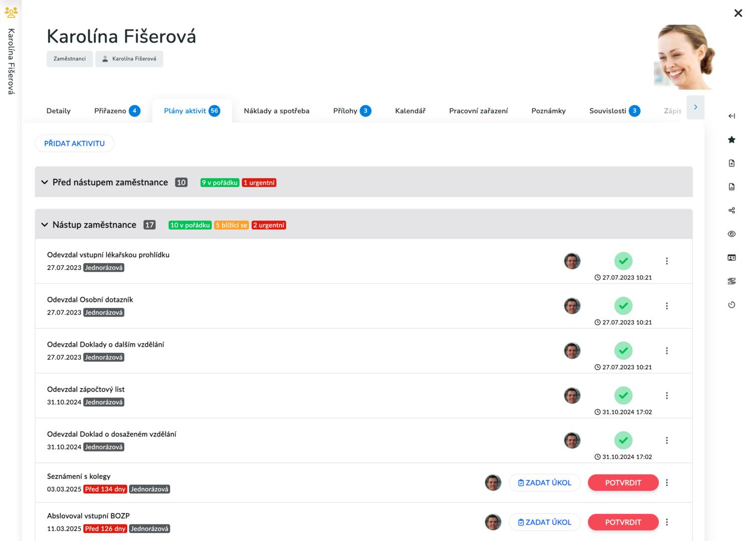The height and width of the screenshot is (541, 756).
Task: Show more tabs with right chevron
Action: (695, 107)
